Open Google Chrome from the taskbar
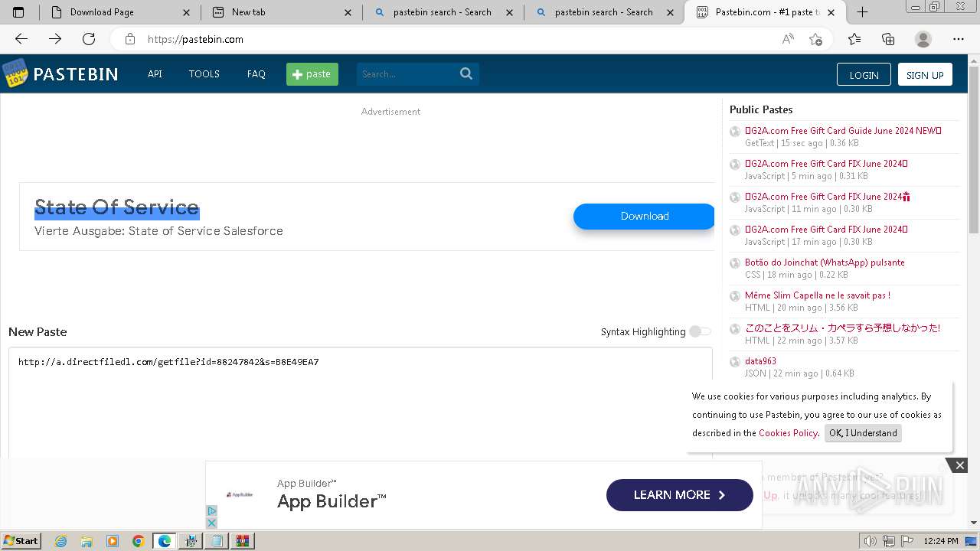Screen dimensions: 980x551 pyautogui.click(x=139, y=541)
